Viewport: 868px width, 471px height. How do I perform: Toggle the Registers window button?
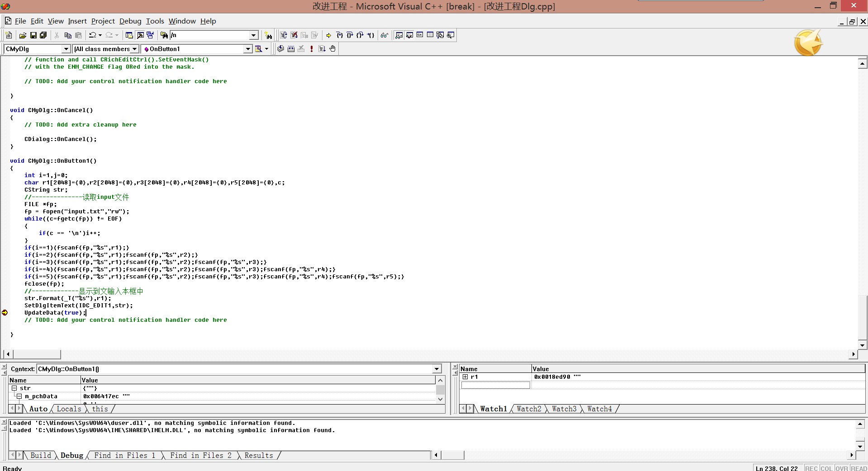point(420,35)
